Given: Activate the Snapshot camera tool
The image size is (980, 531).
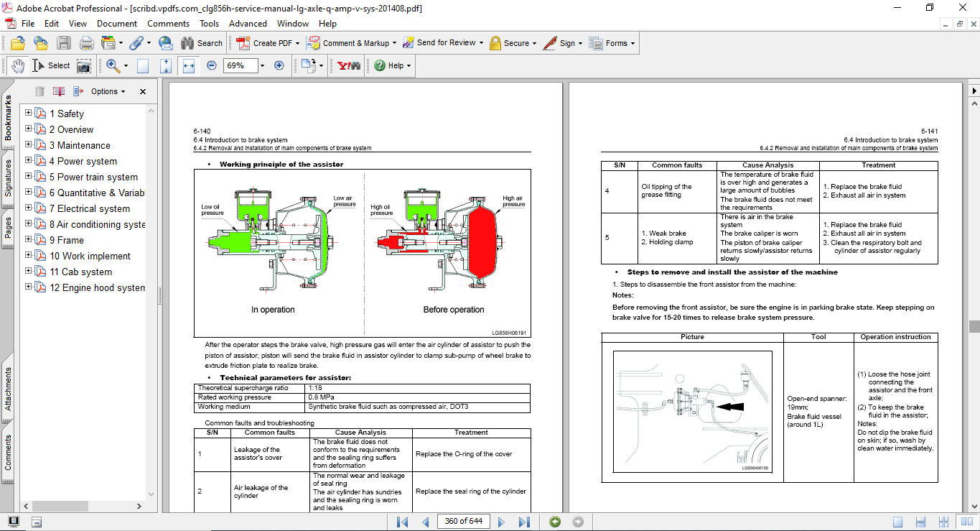Looking at the screenshot, I should pos(84,65).
